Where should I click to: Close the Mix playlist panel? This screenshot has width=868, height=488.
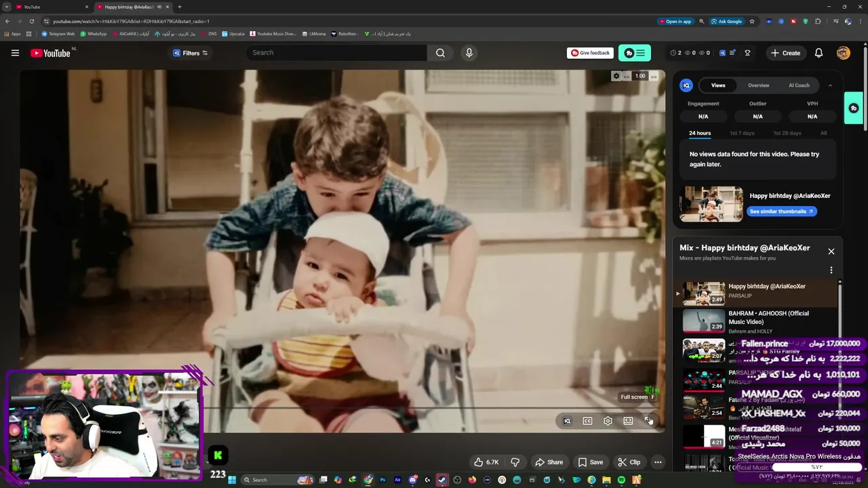click(x=831, y=251)
